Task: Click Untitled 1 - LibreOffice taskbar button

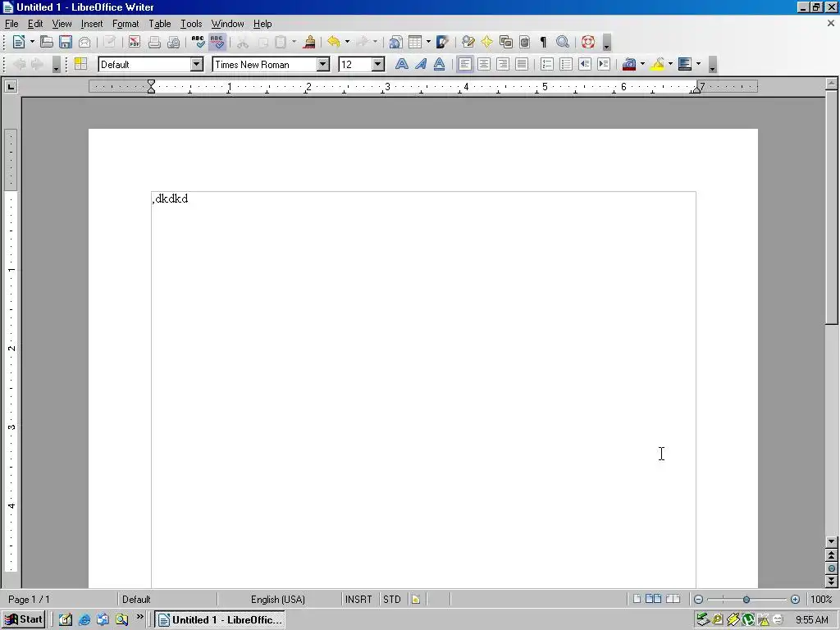Action: (x=220, y=620)
